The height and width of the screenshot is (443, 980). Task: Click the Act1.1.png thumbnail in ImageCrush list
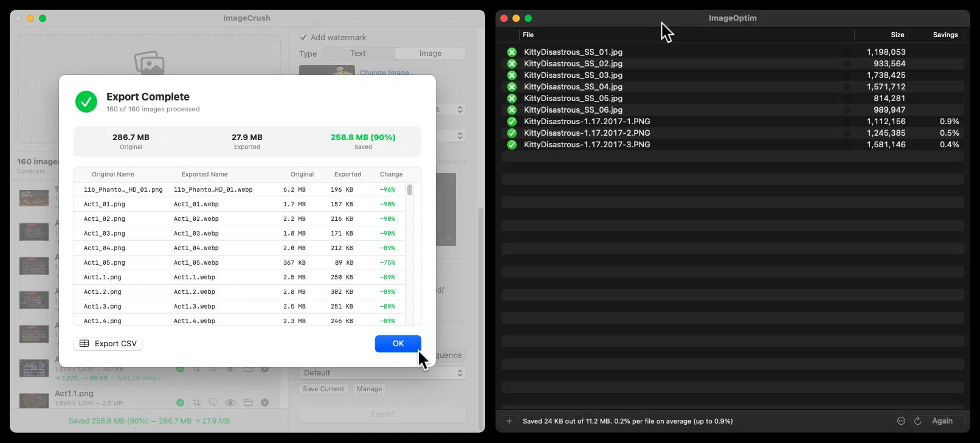coord(34,402)
